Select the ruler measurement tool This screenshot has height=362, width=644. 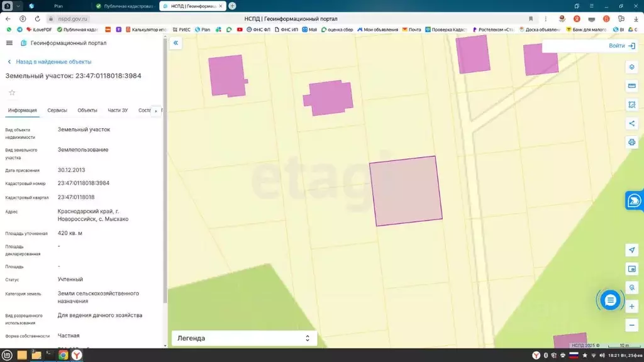click(632, 85)
